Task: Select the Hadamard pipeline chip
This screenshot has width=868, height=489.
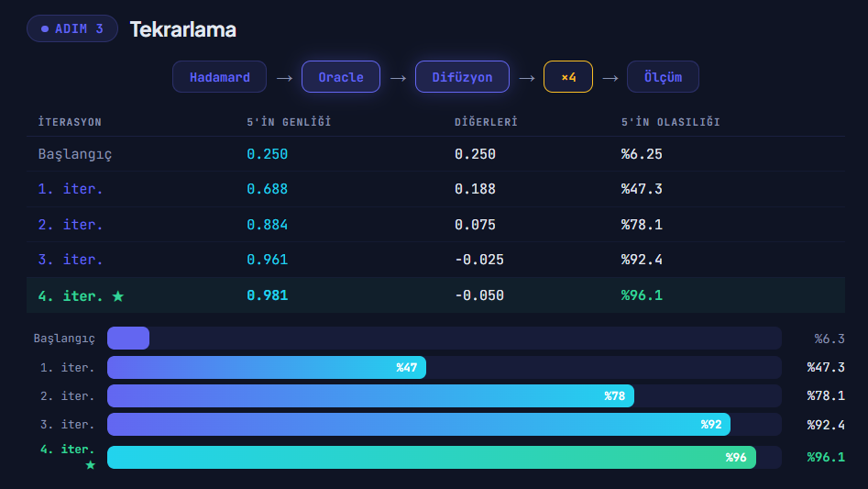Action: [x=219, y=77]
